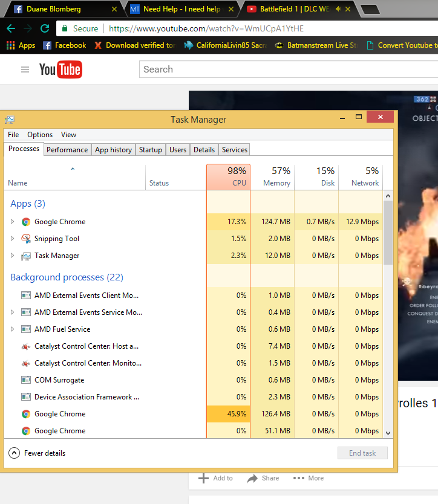Open the Task Manager Options menu
Image resolution: width=438 pixels, height=504 pixels.
[x=40, y=135]
